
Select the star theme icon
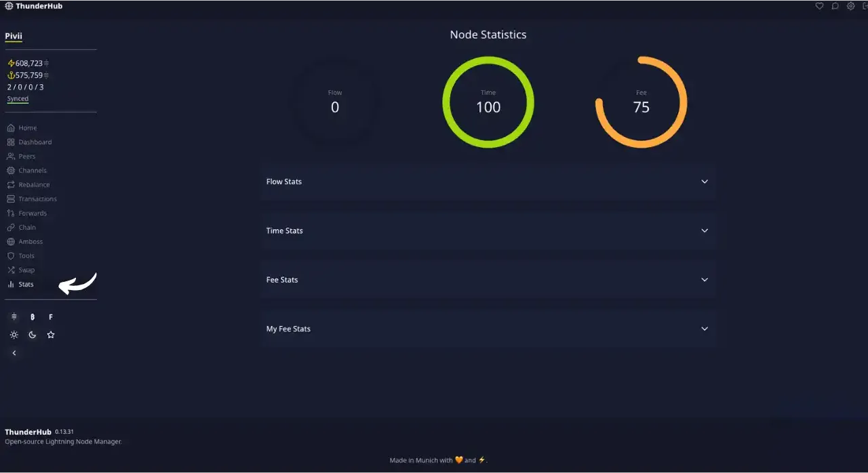(51, 335)
